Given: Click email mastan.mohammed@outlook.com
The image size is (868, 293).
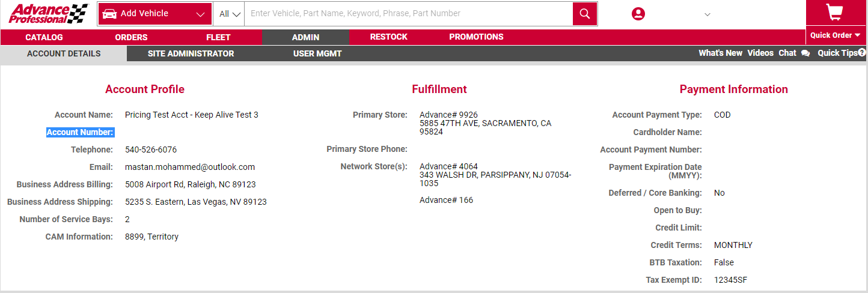Looking at the screenshot, I should pos(190,167).
